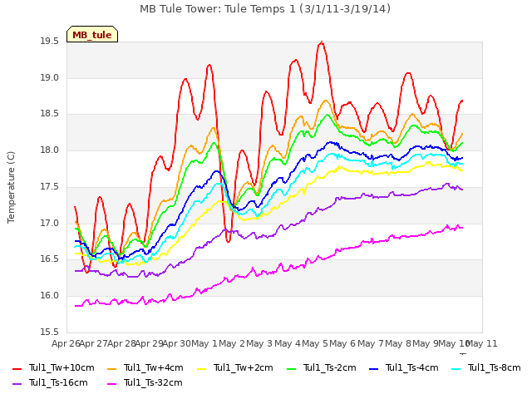Viewport: 532px width, 399px height.
Task: Click the May 6 x-axis date label
Action: point(343,343)
